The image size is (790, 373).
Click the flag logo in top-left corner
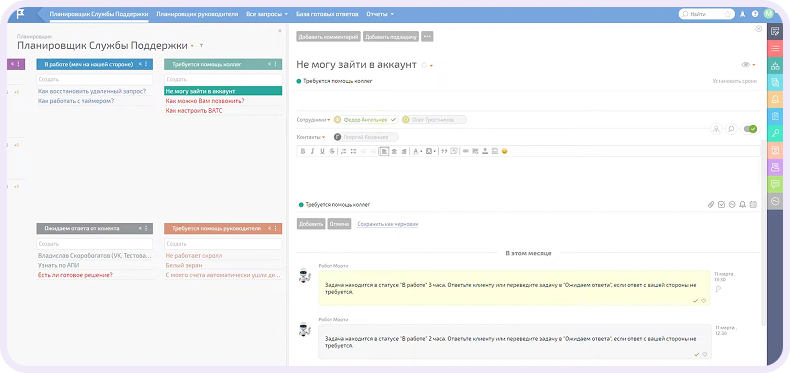click(20, 14)
